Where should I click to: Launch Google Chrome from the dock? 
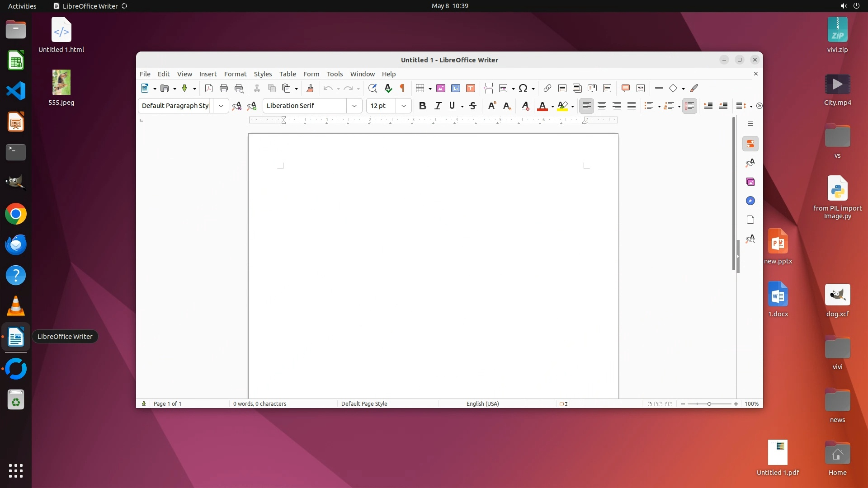click(16, 214)
